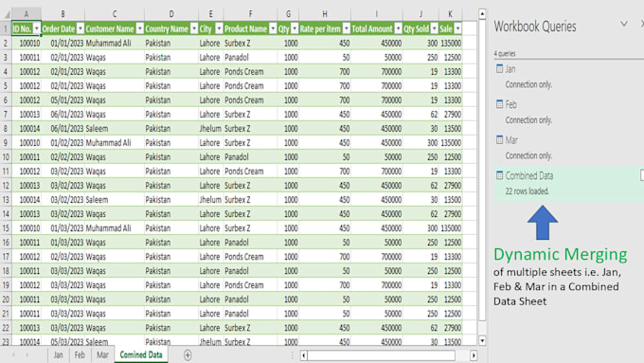Click cell with 'Muhammad Ali' in row 2

(115, 43)
